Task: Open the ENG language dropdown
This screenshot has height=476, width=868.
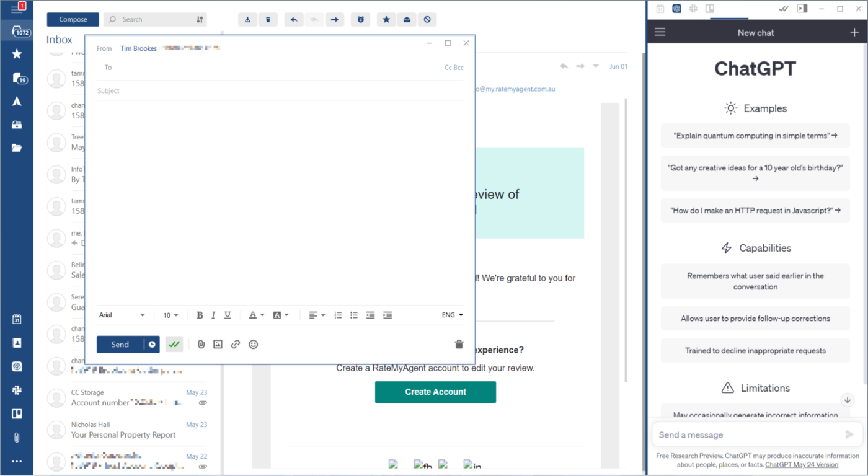Action: (453, 315)
